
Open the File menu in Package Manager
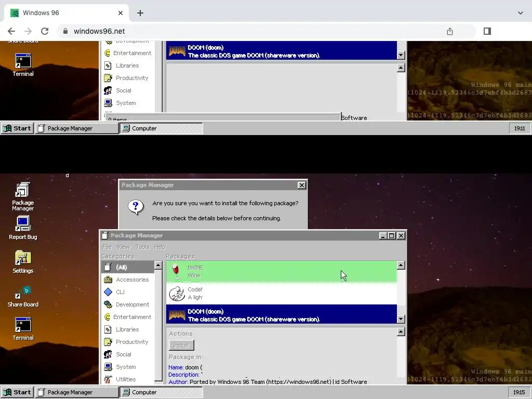tap(107, 247)
